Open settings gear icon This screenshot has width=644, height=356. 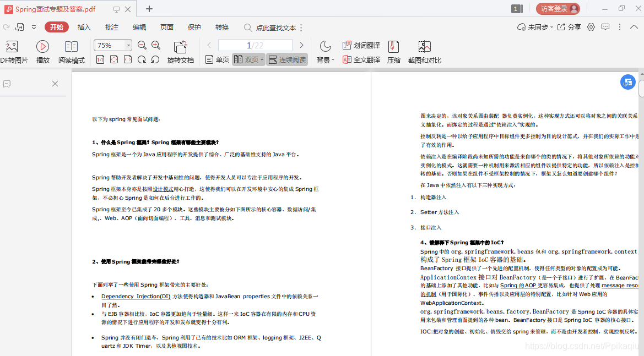591,27
